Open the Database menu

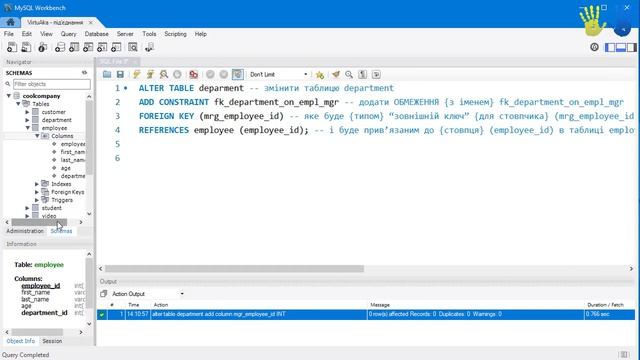point(97,34)
